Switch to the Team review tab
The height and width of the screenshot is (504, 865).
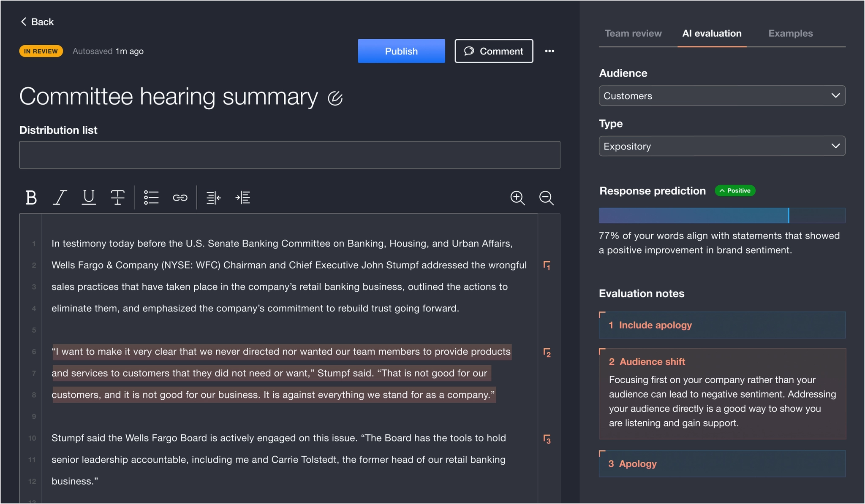click(633, 33)
